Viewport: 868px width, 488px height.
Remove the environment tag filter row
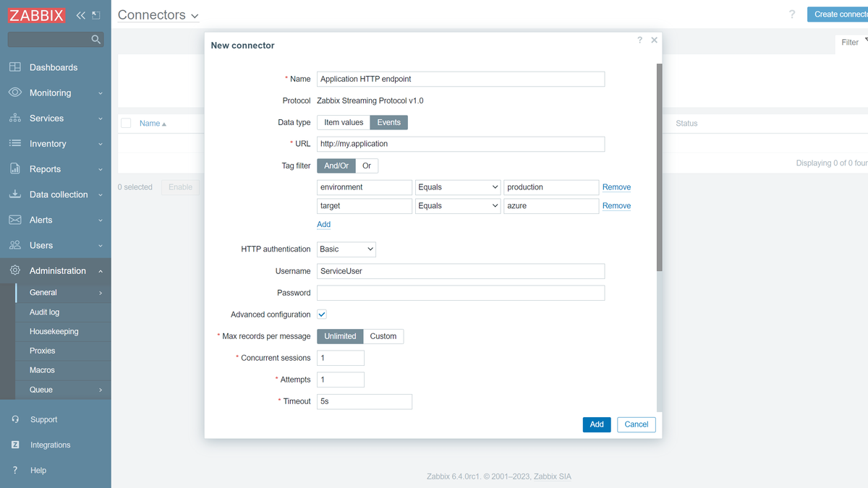(616, 187)
